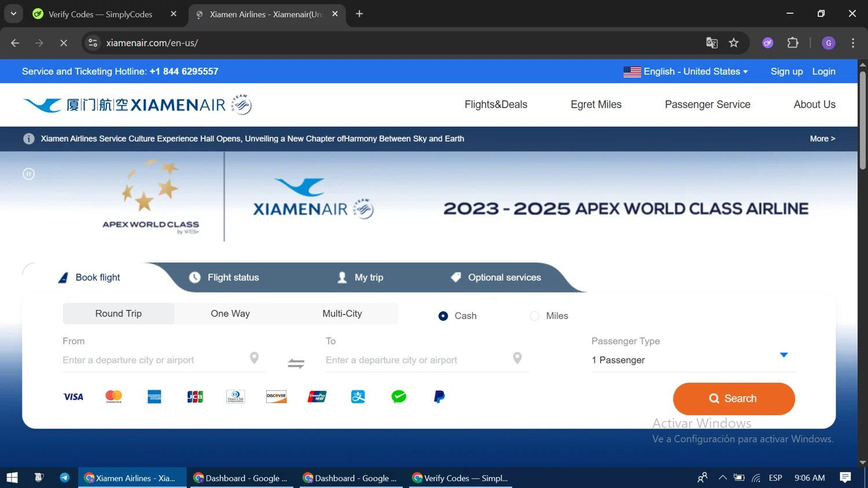The height and width of the screenshot is (488, 868).
Task: Click the American Express payment icon
Action: [155, 397]
